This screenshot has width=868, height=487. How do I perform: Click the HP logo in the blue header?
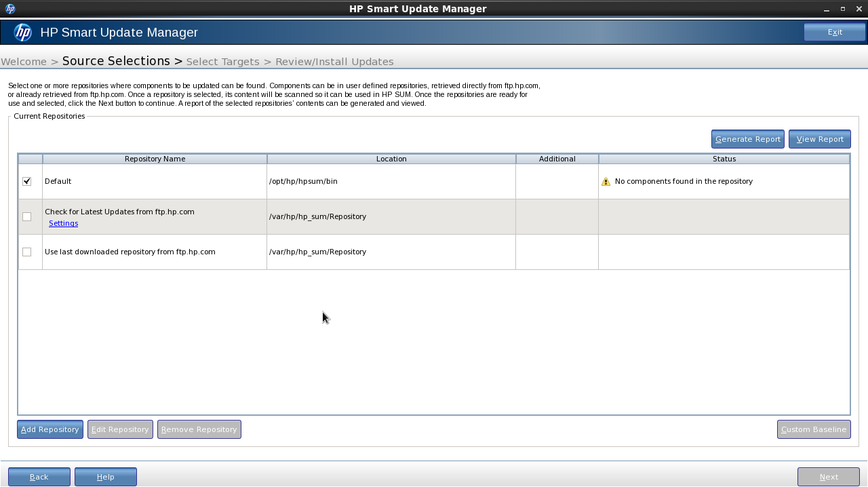pos(23,33)
